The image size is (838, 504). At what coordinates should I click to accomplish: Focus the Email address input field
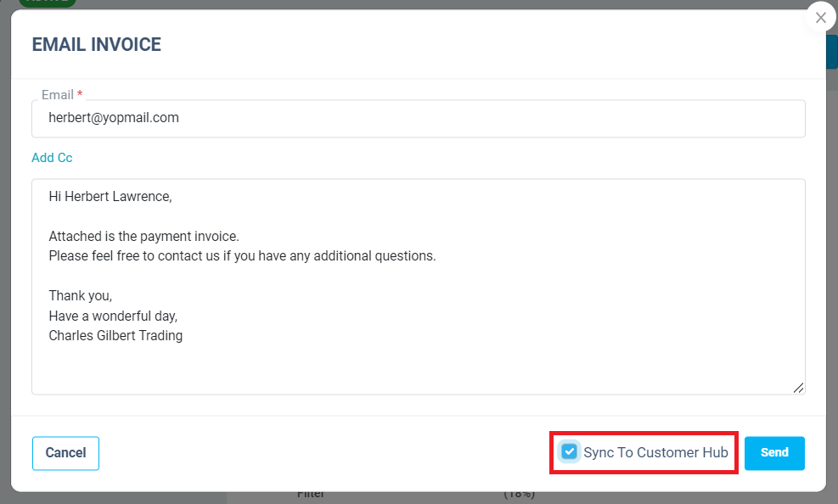[418, 119]
